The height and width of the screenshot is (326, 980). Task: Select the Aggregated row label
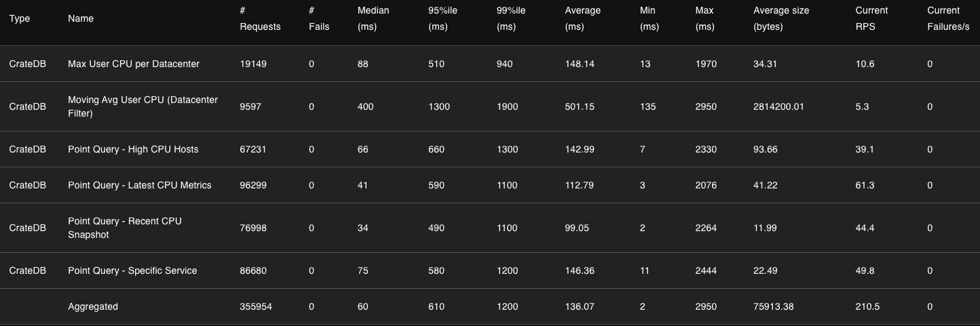pyautogui.click(x=93, y=306)
